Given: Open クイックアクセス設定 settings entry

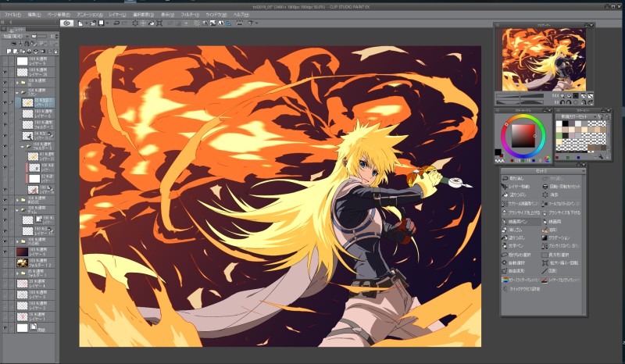Looking at the screenshot, I should (525, 289).
